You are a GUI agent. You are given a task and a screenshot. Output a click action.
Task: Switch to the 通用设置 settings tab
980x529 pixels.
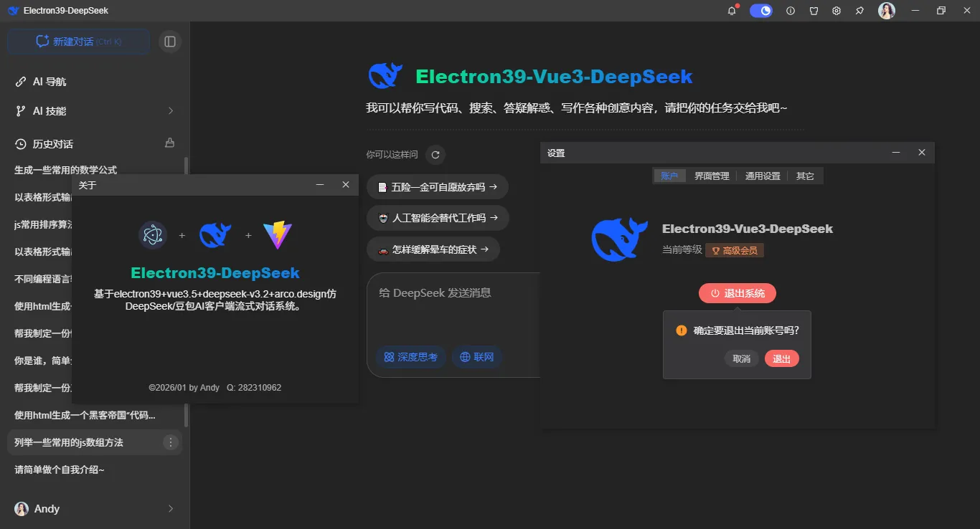coord(762,176)
